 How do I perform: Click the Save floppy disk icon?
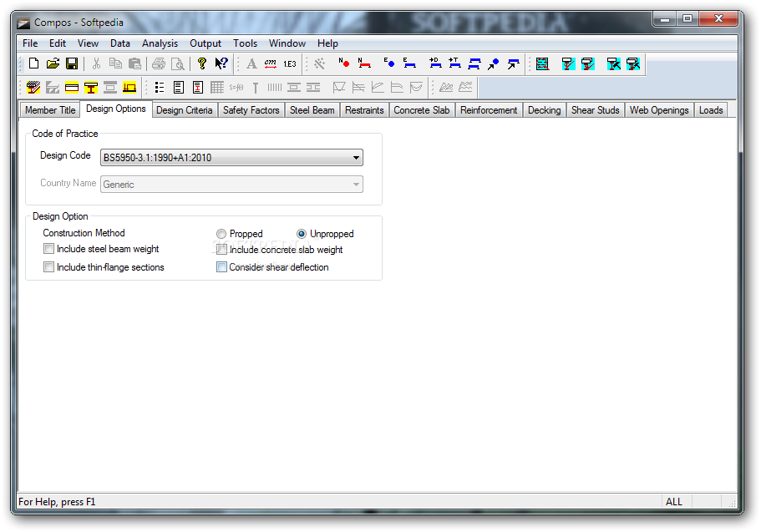(x=72, y=63)
